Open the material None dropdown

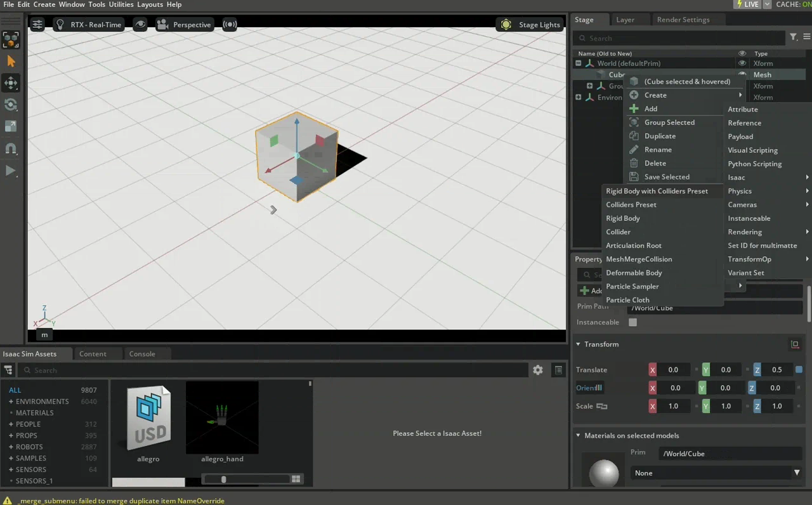[716, 473]
